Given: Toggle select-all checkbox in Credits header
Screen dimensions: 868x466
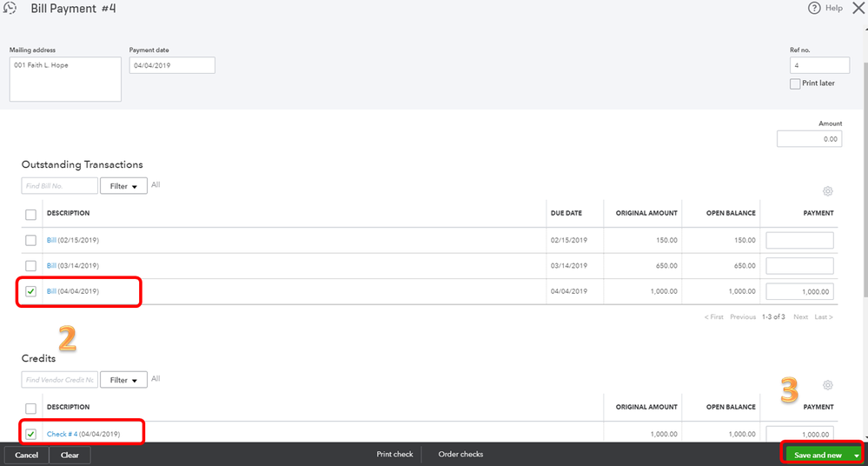Looking at the screenshot, I should coord(30,409).
